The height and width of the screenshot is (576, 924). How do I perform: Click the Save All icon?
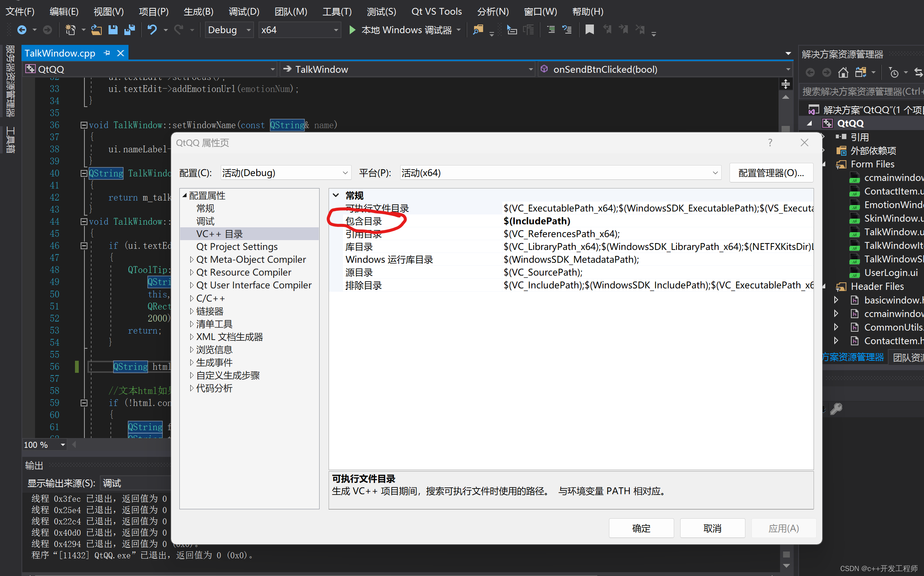pyautogui.click(x=130, y=30)
